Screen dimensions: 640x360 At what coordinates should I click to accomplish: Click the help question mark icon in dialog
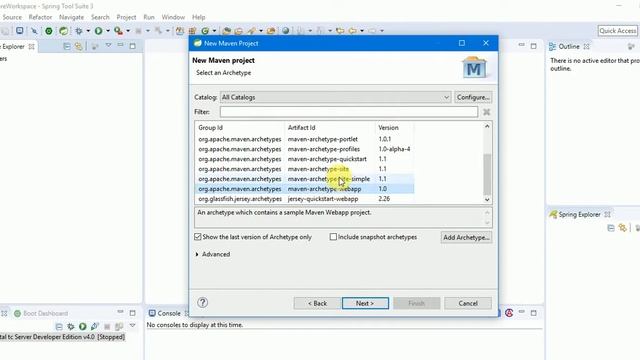click(x=202, y=303)
